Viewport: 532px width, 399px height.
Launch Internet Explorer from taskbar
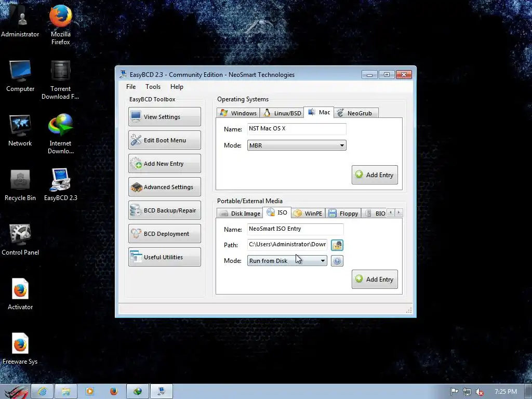click(43, 392)
